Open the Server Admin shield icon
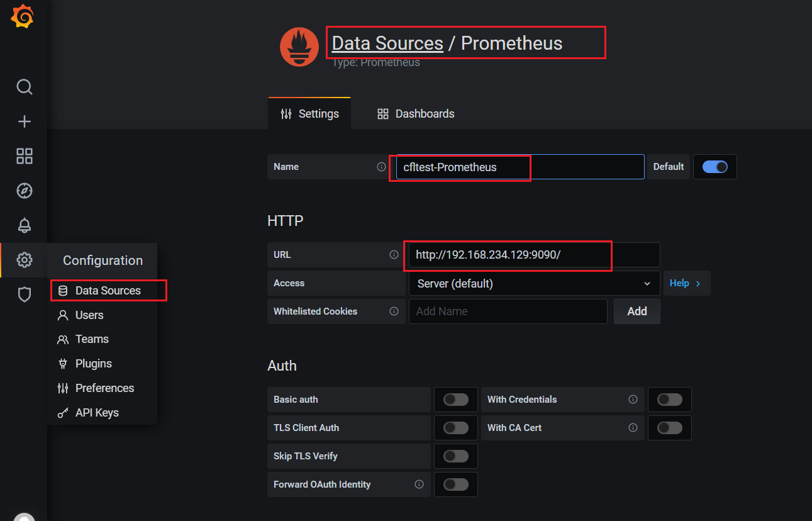 (24, 294)
